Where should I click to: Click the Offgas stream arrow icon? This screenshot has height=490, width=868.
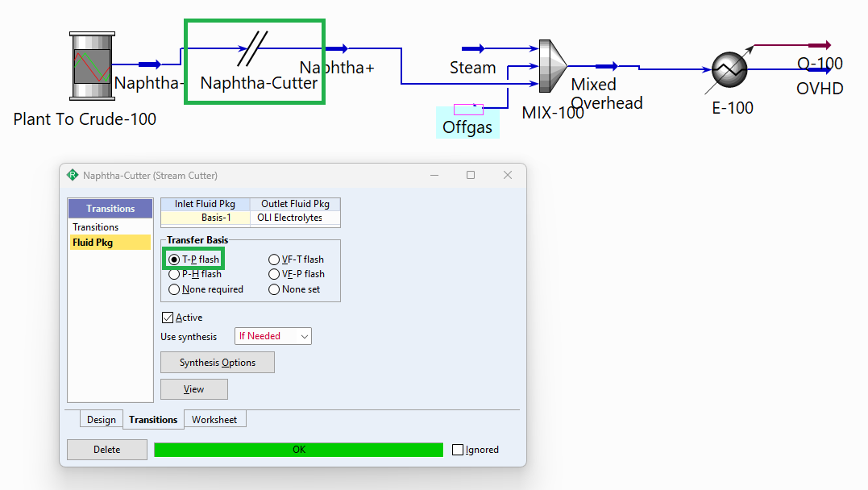pos(468,109)
